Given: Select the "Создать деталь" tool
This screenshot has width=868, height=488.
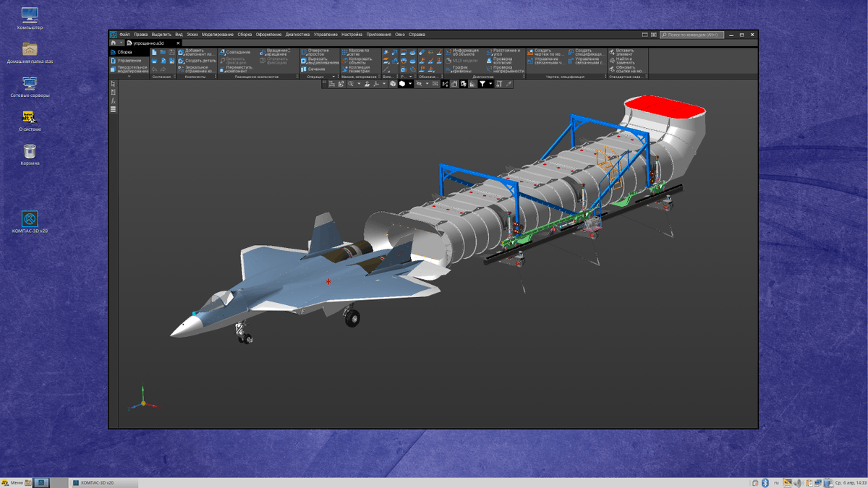Looking at the screenshot, I should point(197,61).
